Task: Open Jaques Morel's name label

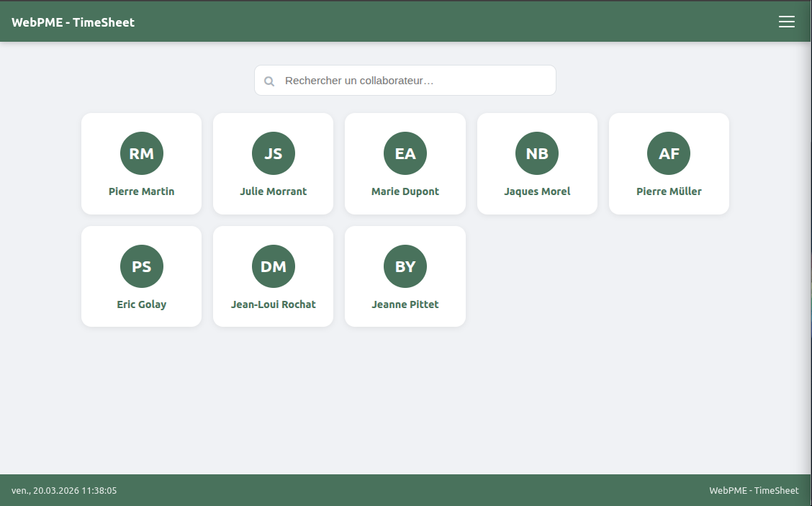Action: click(x=537, y=191)
